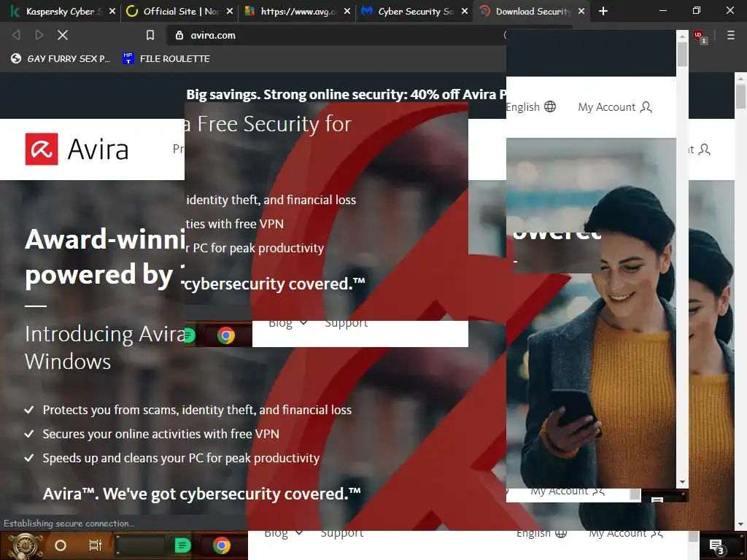
Task: Click the main page scrollbar down arrow
Action: [740, 525]
